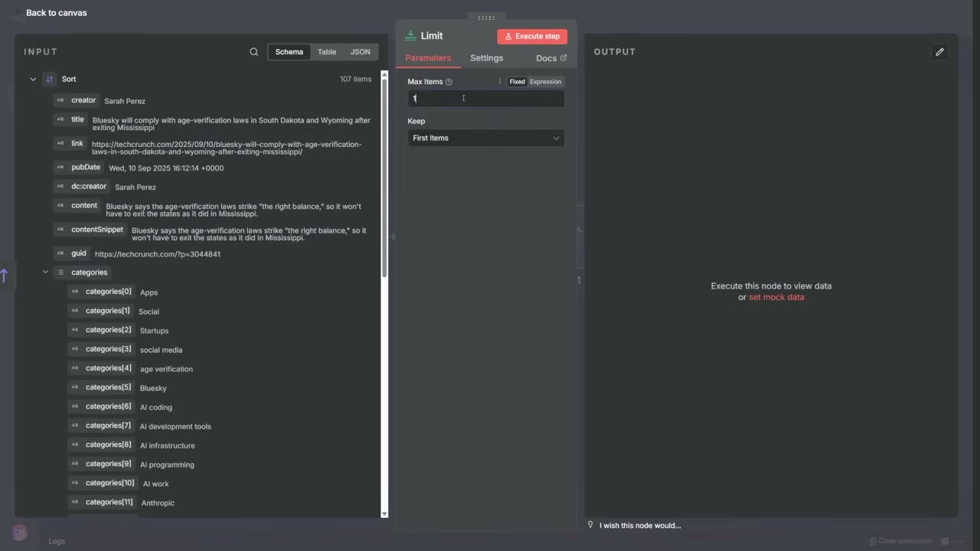The width and height of the screenshot is (980, 551).
Task: Click the categories array list icon
Action: (60, 272)
